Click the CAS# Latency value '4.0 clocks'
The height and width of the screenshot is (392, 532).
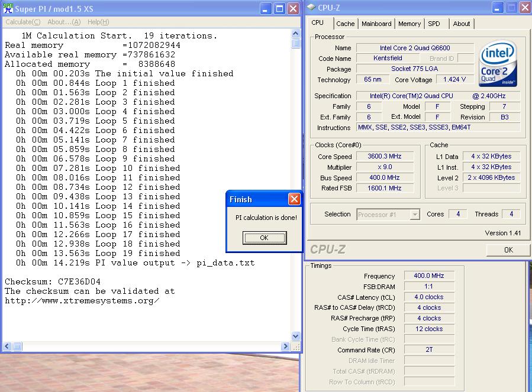(429, 297)
